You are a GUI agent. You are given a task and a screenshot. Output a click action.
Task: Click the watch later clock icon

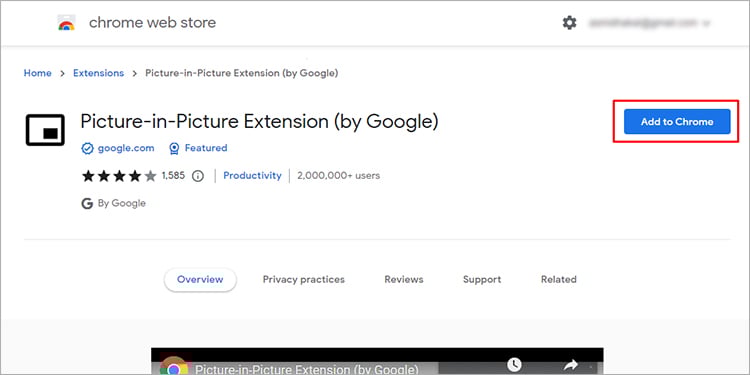pos(514,365)
